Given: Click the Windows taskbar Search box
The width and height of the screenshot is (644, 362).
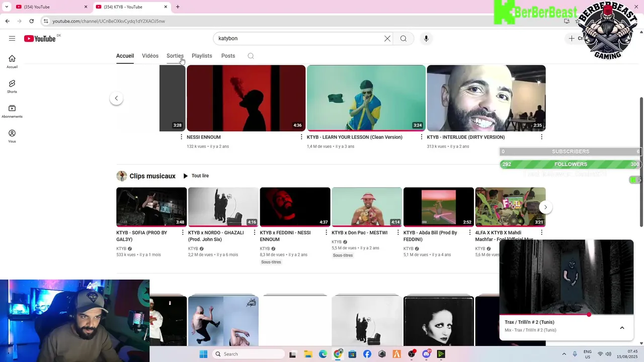Looking at the screenshot, I should click(x=248, y=354).
